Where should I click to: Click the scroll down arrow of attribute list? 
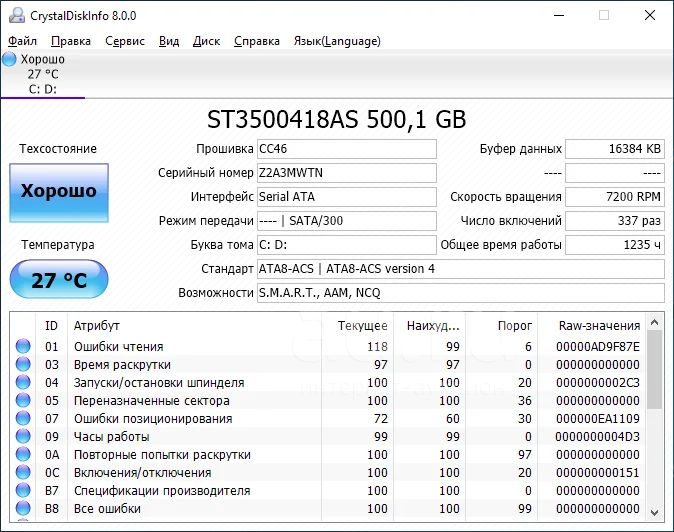pos(654,513)
